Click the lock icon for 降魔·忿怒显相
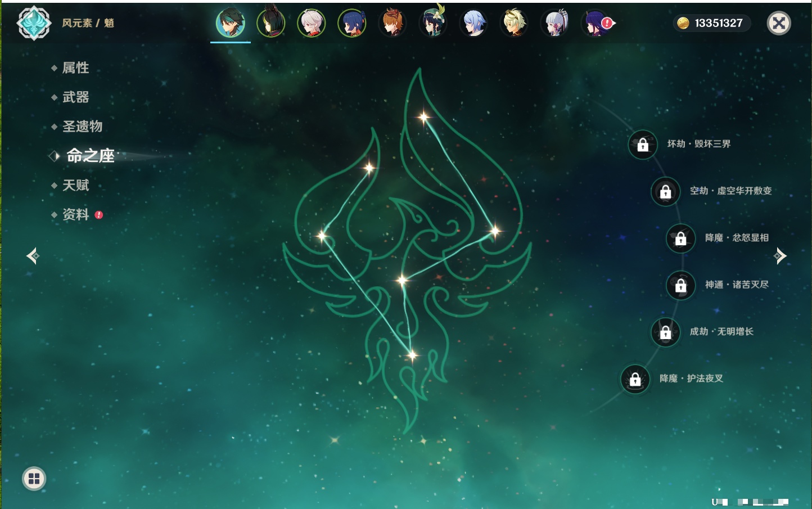The height and width of the screenshot is (509, 812). click(x=680, y=238)
